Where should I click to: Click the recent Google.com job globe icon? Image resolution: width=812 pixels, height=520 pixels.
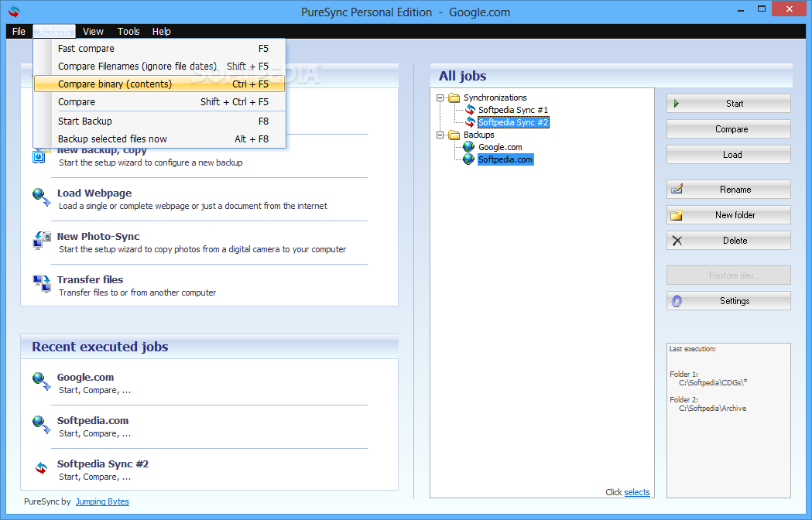coord(42,381)
